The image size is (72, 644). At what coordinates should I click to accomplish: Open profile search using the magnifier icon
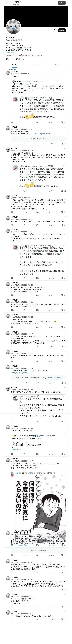(55, 30)
